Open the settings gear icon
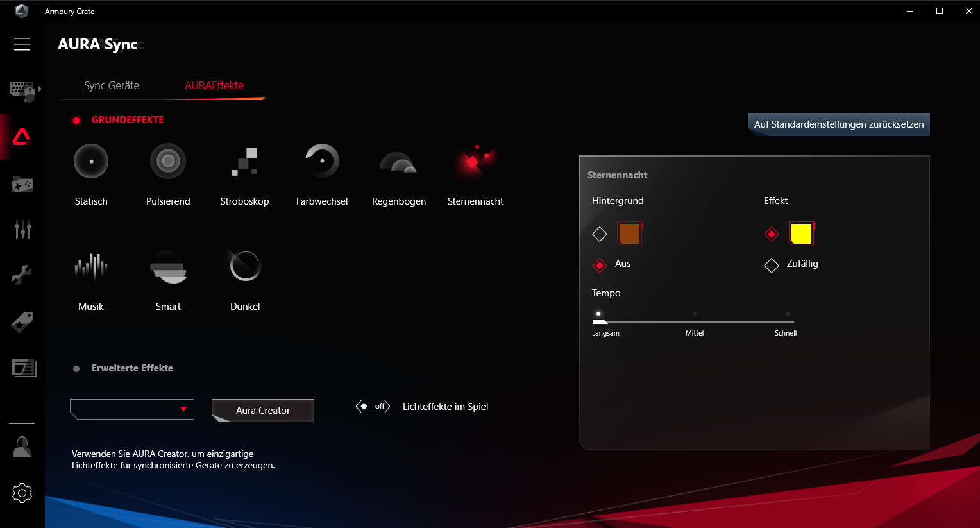Screen dimensions: 980x528 point(22,493)
